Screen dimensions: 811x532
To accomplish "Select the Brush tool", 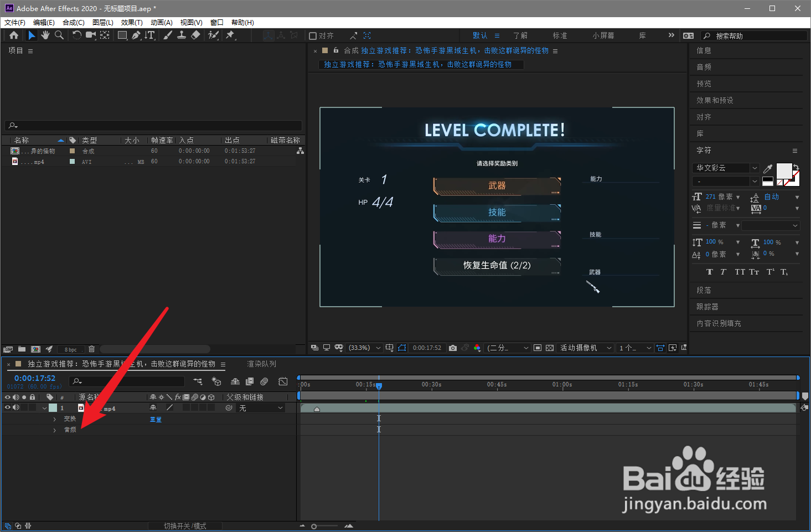I will (x=167, y=35).
